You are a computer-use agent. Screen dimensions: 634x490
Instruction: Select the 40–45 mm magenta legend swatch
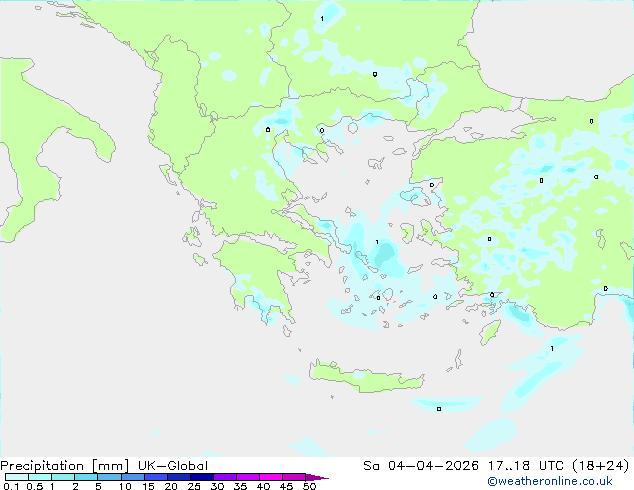pyautogui.click(x=271, y=477)
